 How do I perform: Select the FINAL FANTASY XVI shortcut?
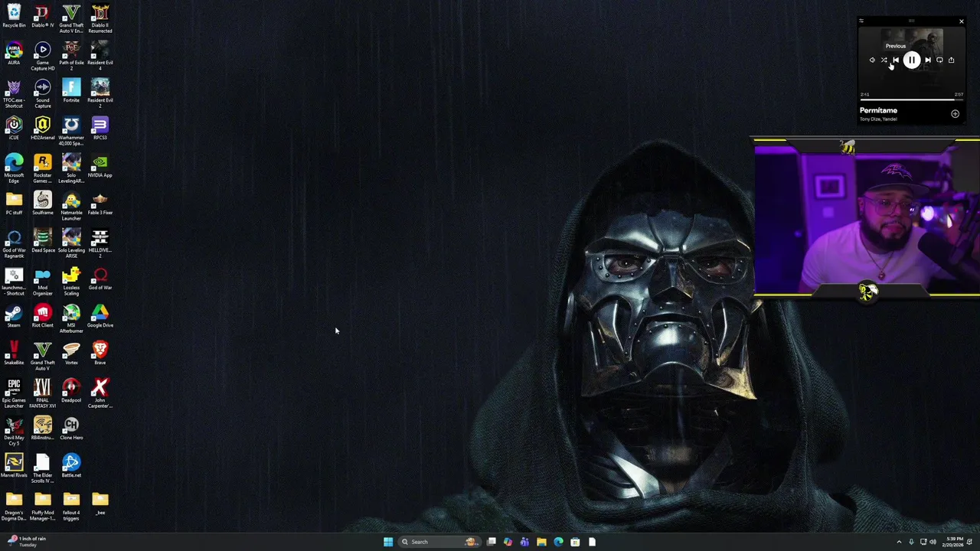pos(42,394)
